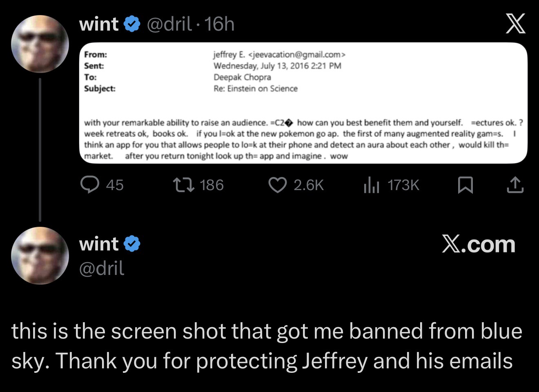The width and height of the screenshot is (539, 392).
Task: Click the X.com logo beside lower tweet
Action: (478, 245)
